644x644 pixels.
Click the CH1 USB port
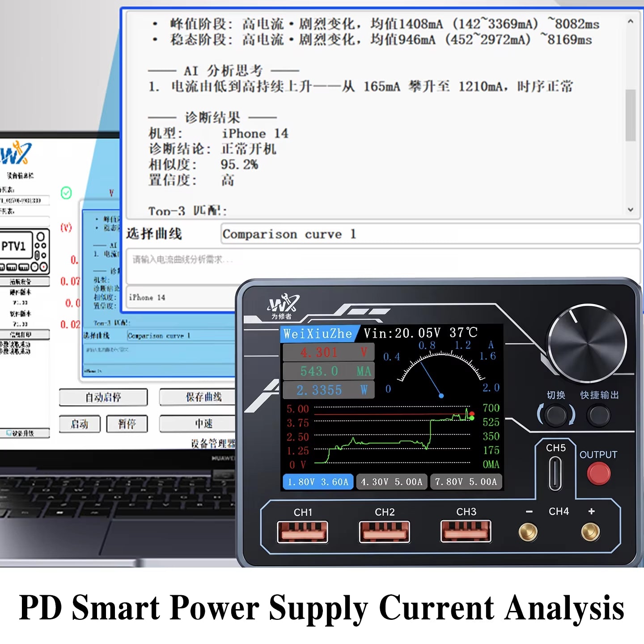pyautogui.click(x=303, y=532)
